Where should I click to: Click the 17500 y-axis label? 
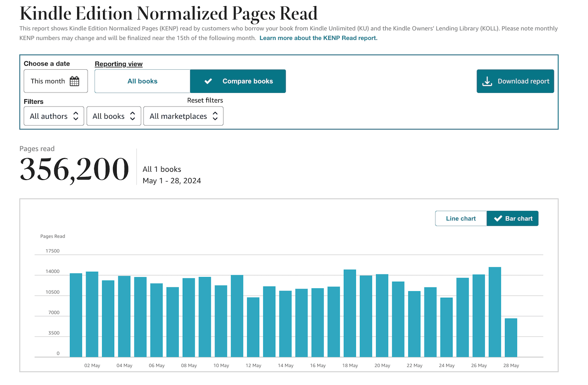pyautogui.click(x=53, y=251)
